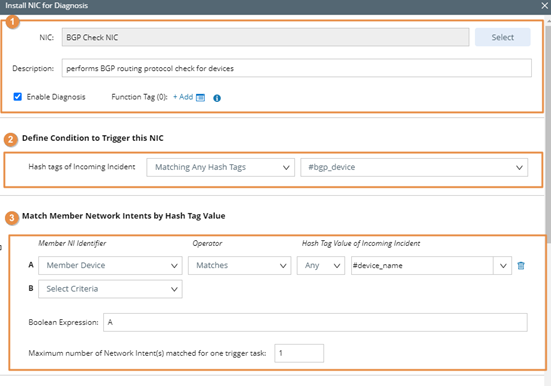Click the 'Boolean Expression:' label

(x=64, y=322)
